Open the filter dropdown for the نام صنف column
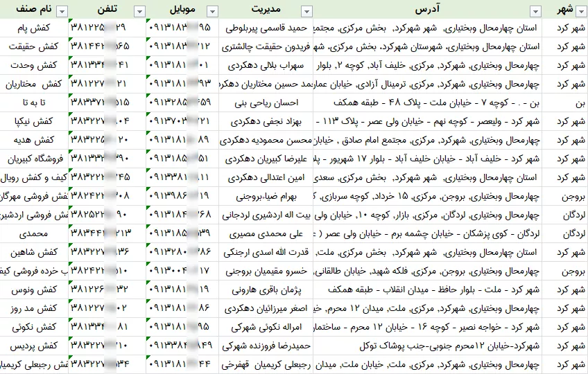This screenshot has height=374, width=588. (62, 12)
